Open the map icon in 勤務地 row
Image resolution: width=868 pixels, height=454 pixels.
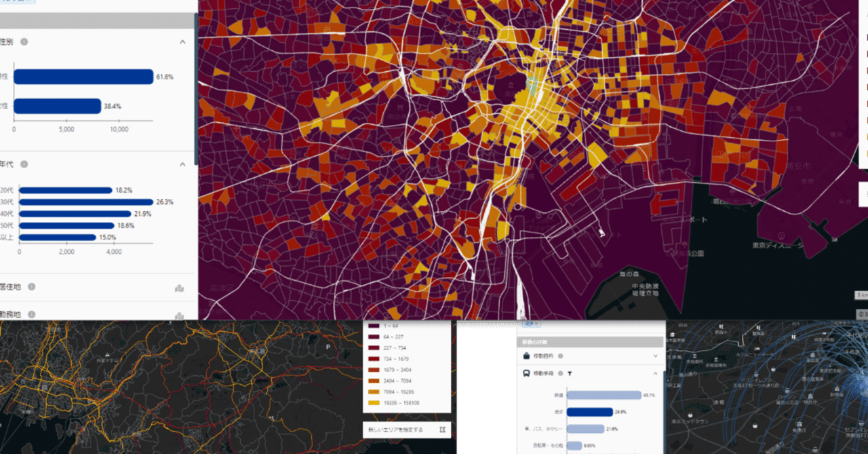[179, 315]
